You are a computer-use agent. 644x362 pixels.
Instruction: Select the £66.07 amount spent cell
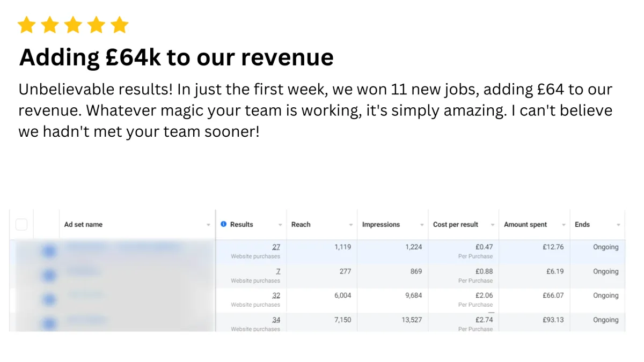(535, 300)
